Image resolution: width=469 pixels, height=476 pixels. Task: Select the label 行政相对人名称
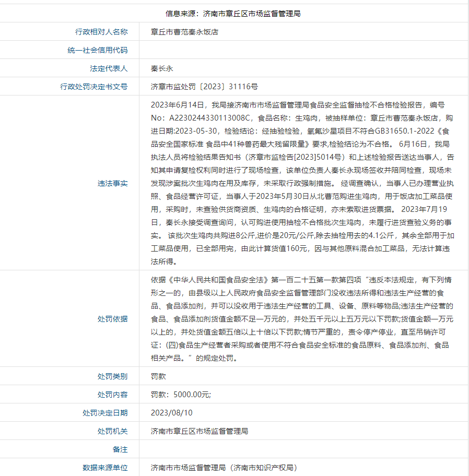pyautogui.click(x=101, y=32)
